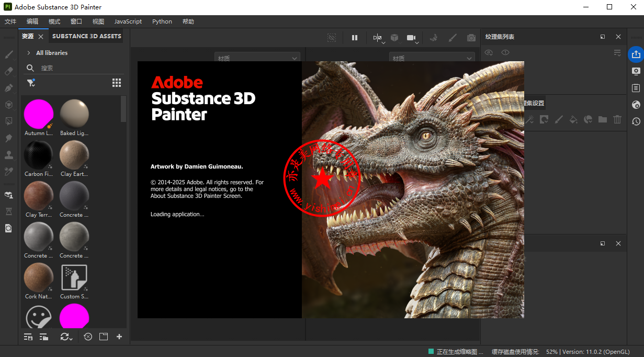This screenshot has height=357, width=644.
Task: Select the Eraser tool
Action: pyautogui.click(x=9, y=71)
